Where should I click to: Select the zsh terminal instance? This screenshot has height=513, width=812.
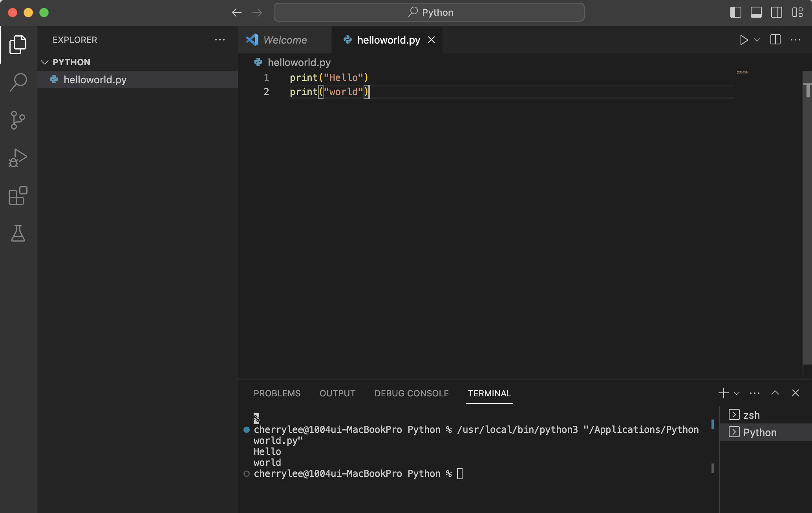tap(751, 415)
